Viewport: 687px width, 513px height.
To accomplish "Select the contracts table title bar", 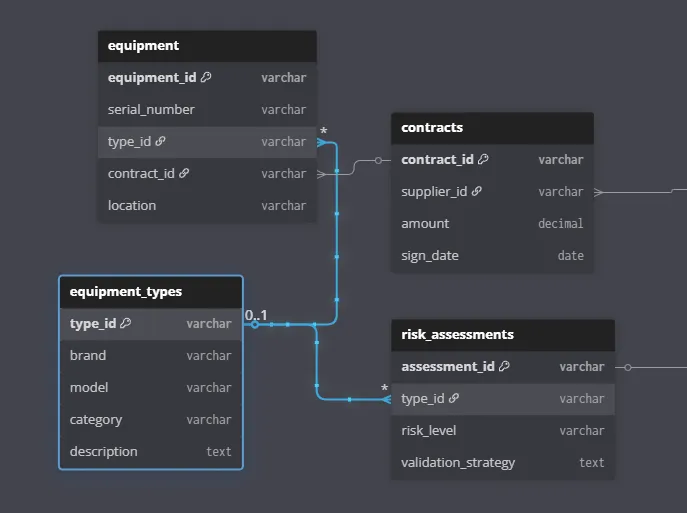I will (492, 127).
